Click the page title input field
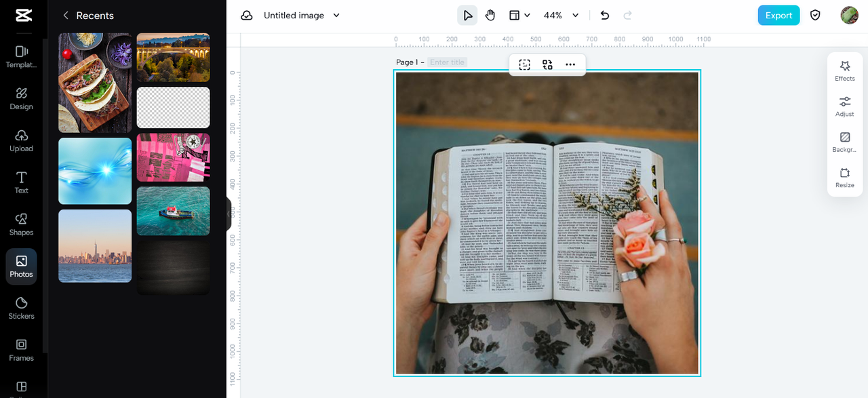Image resolution: width=868 pixels, height=398 pixels. click(447, 62)
